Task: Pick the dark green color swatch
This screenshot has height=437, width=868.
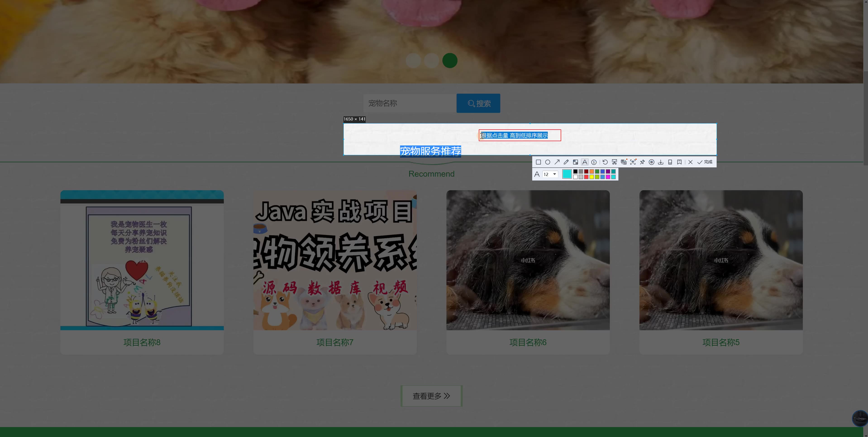Action: [597, 171]
